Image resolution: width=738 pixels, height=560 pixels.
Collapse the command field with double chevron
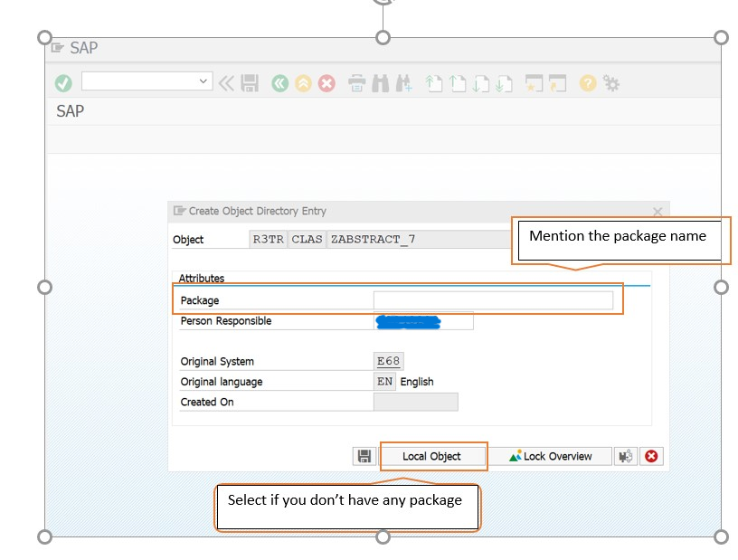(226, 83)
